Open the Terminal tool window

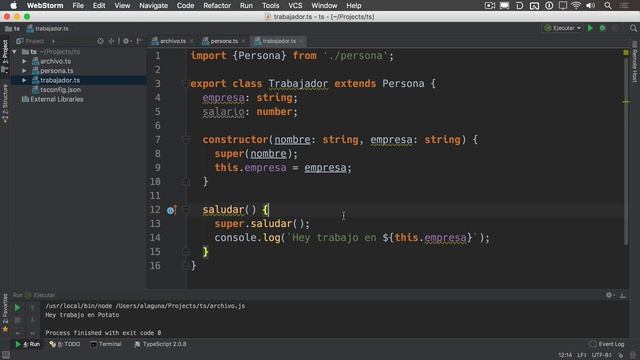pyautogui.click(x=106, y=344)
